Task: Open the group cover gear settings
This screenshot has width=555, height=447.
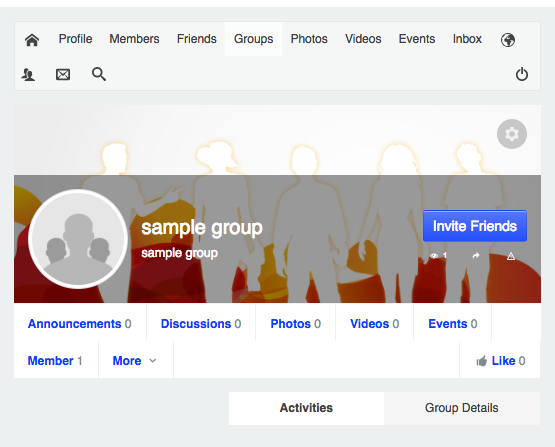Action: 512,134
